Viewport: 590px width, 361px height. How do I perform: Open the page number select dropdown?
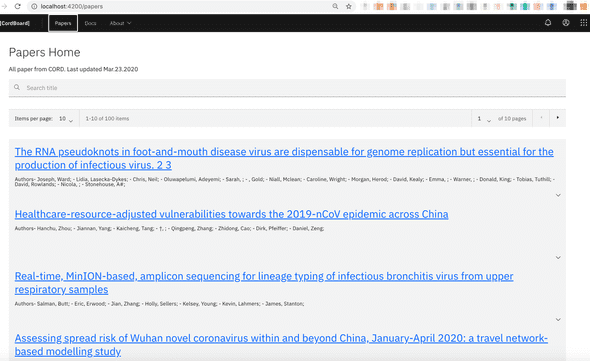tap(484, 119)
